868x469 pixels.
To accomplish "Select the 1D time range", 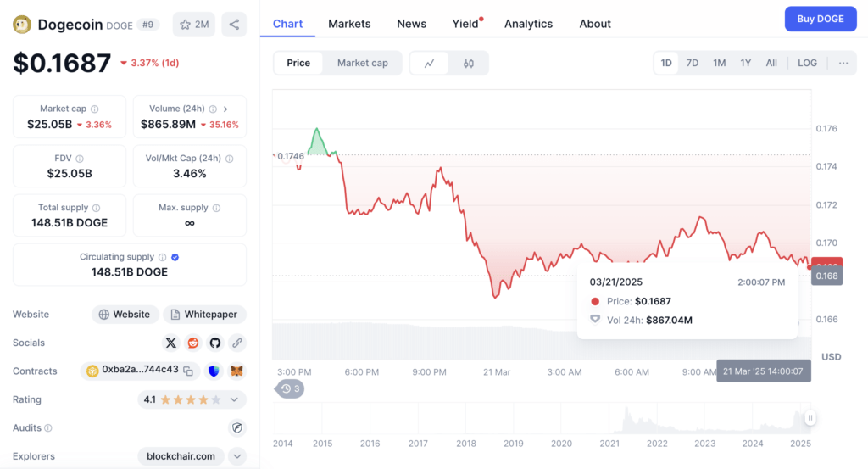I will 666,63.
